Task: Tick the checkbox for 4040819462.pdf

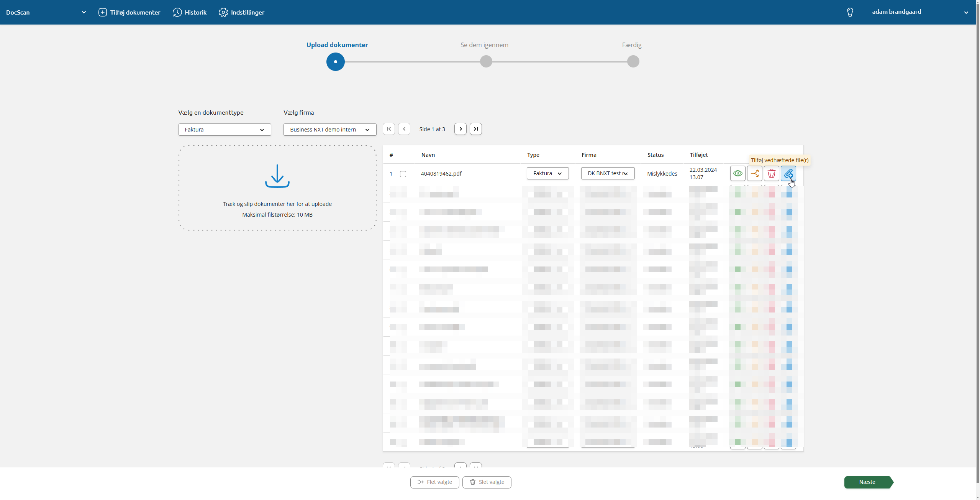Action: point(403,174)
